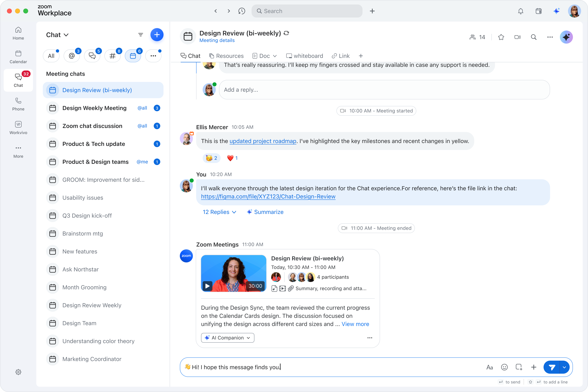Toggle the meeting chats calendar filter
This screenshot has height=392, width=588.
(133, 56)
